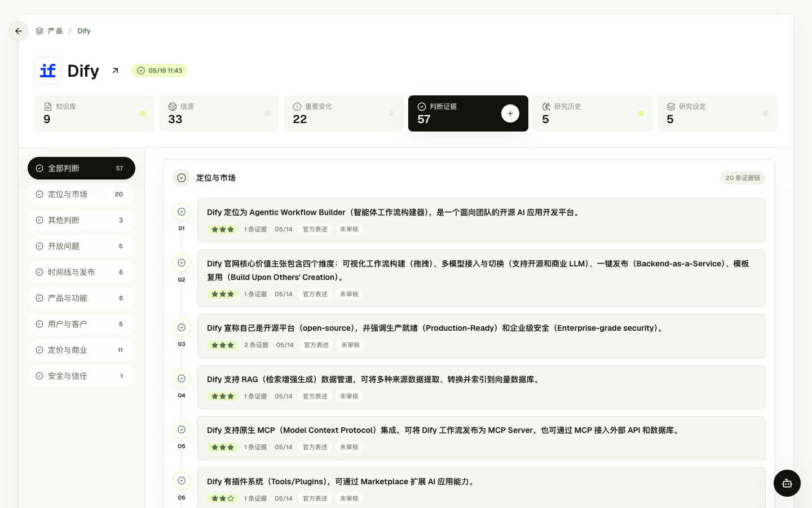Image resolution: width=812 pixels, height=508 pixels.
Task: Filter by 用户与客户 category
Action: point(81,324)
